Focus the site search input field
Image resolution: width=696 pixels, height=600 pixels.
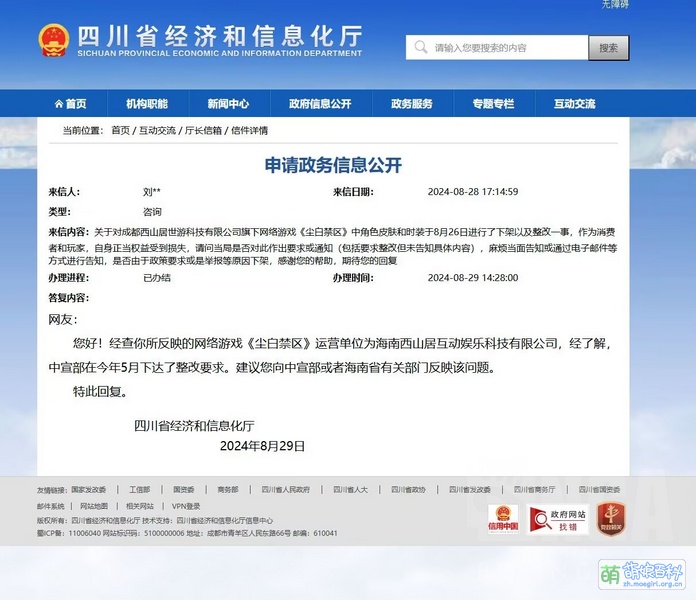click(497, 47)
